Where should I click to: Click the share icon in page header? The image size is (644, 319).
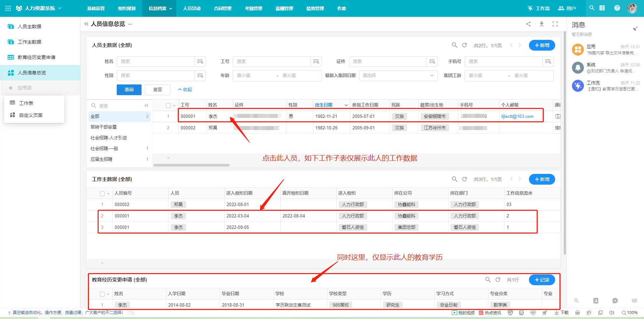(528, 24)
